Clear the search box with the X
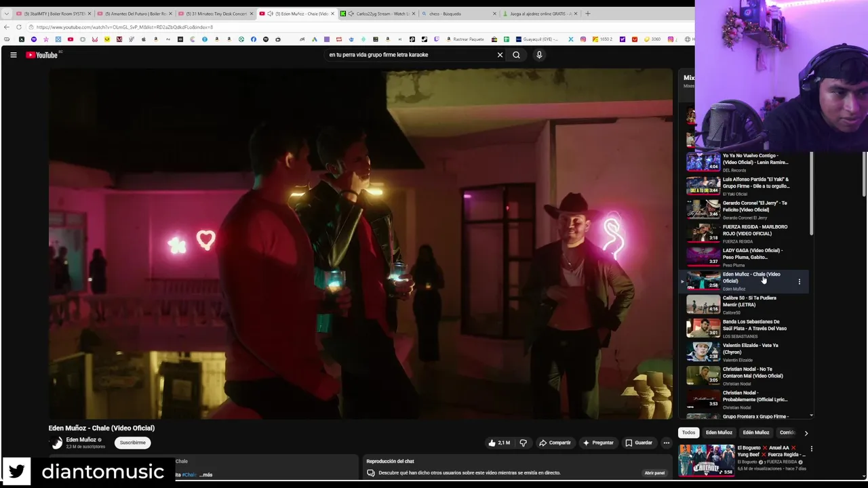 click(x=500, y=55)
